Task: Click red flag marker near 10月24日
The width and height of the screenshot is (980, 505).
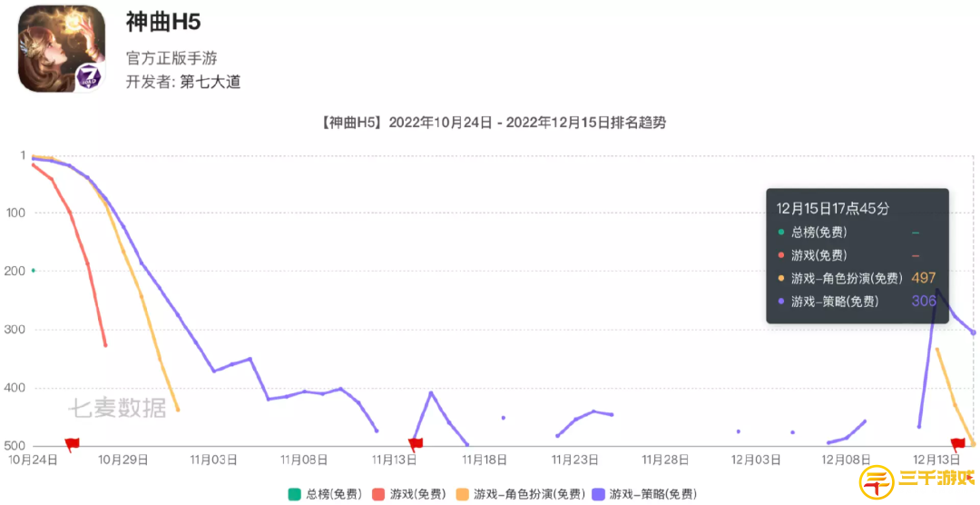Action: (72, 444)
